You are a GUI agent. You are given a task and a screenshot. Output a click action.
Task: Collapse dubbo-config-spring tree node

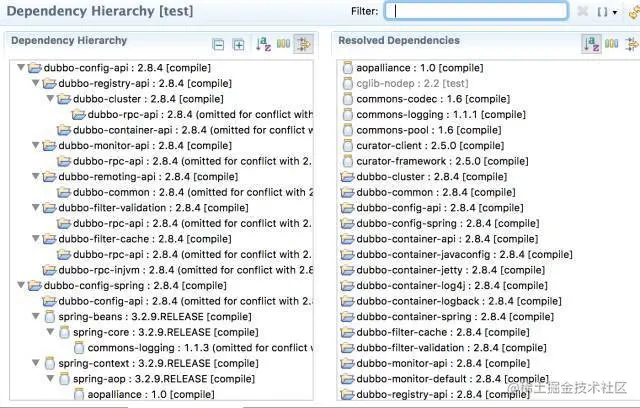[x=21, y=285]
